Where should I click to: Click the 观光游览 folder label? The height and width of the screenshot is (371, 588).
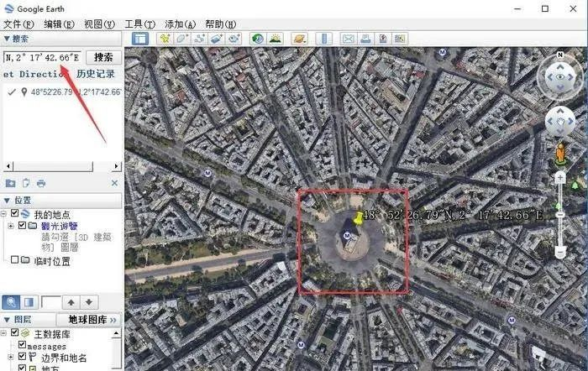tap(60, 226)
